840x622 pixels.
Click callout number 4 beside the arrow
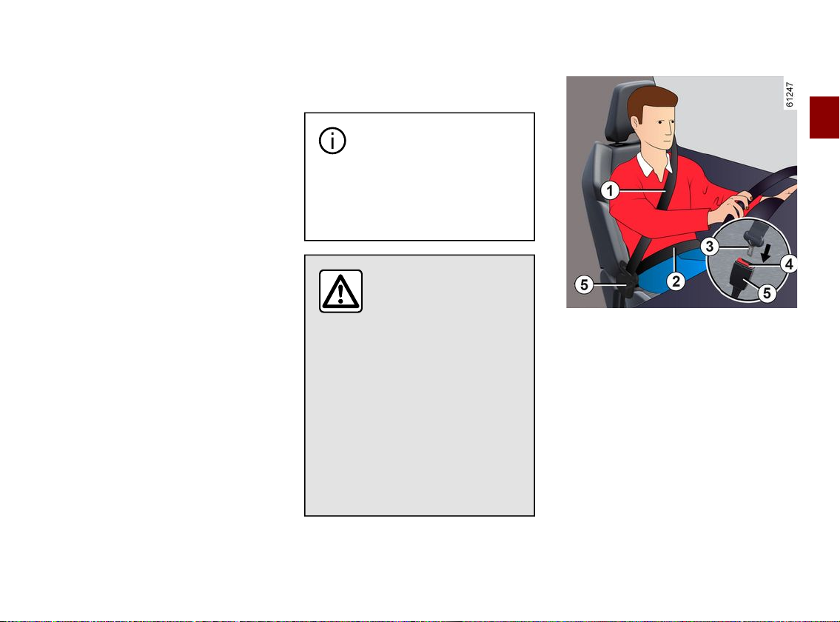pos(789,264)
